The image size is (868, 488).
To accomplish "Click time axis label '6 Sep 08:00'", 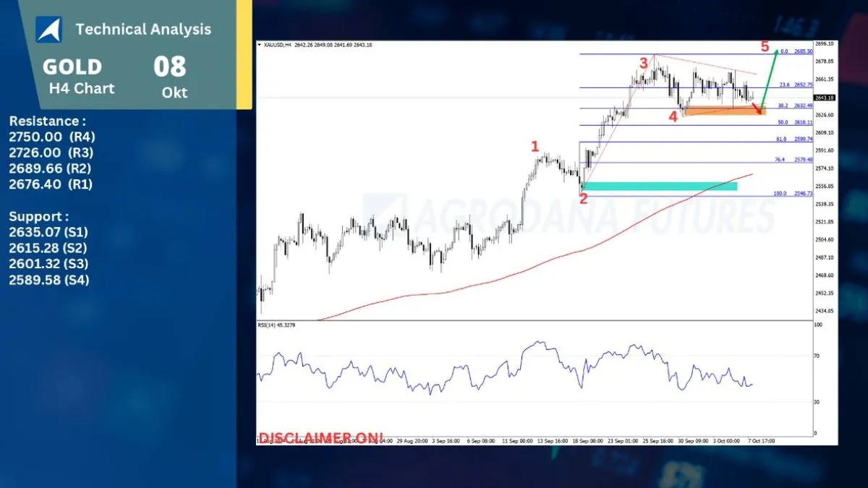I will point(481,440).
